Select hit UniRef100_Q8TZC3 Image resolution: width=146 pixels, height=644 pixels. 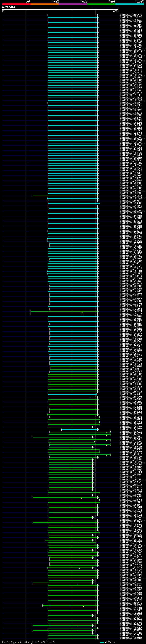coord(131,540)
